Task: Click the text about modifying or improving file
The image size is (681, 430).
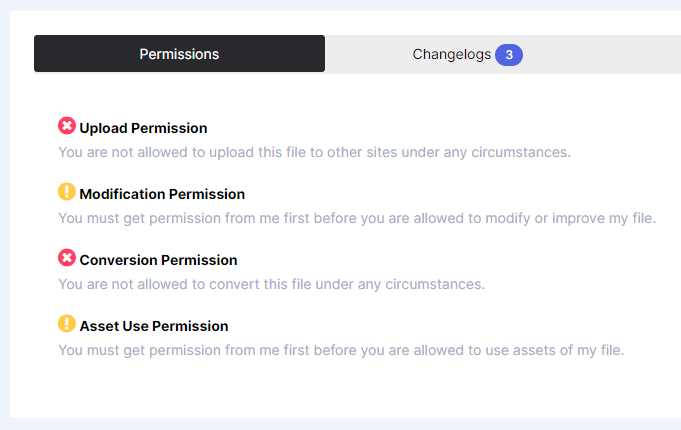Action: tap(357, 218)
